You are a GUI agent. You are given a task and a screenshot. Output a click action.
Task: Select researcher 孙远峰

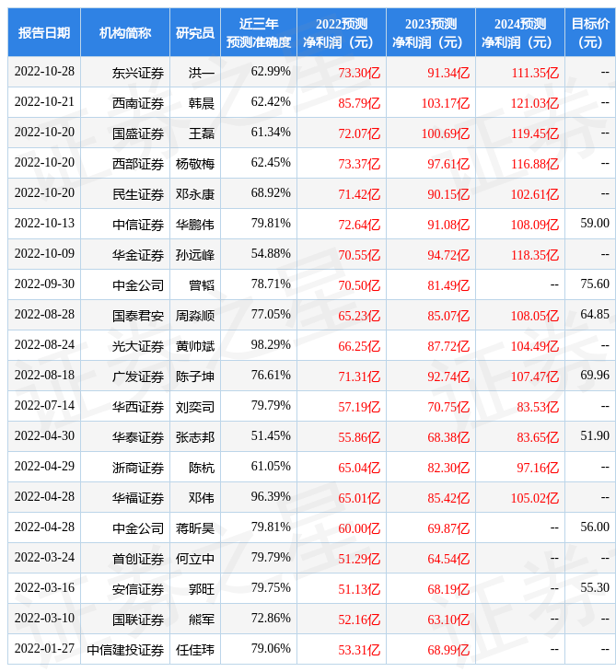195,255
